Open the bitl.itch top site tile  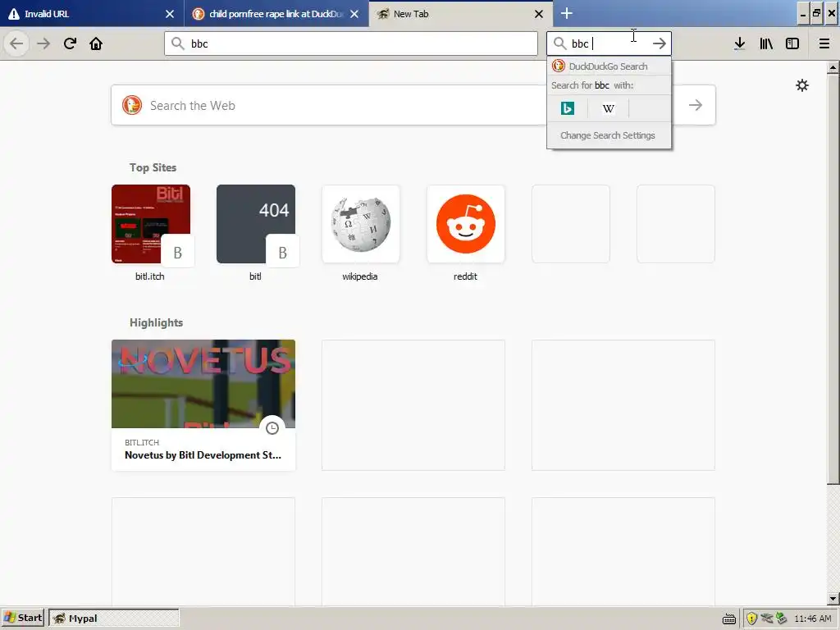pyautogui.click(x=151, y=224)
